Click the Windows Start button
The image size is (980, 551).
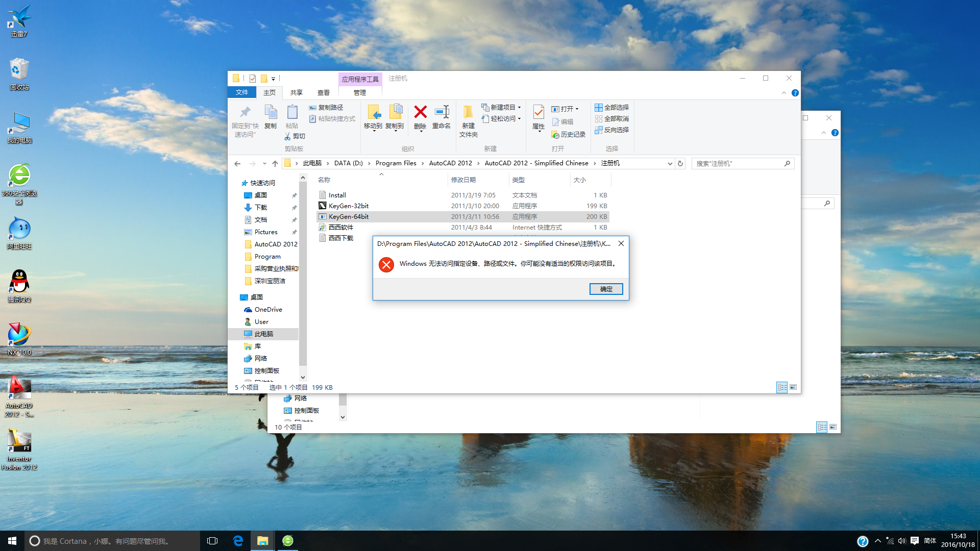tap(12, 541)
